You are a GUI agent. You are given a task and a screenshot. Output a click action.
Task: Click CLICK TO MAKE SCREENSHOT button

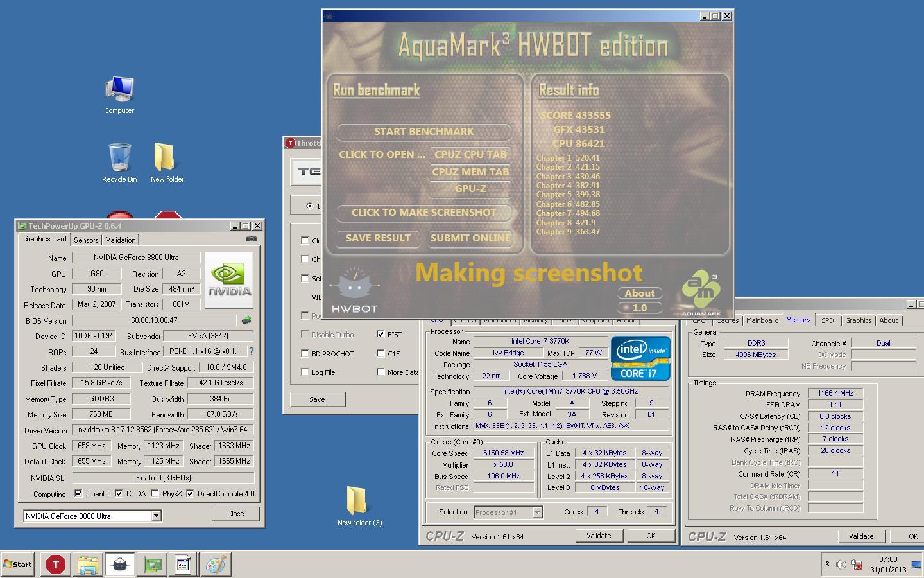point(424,213)
